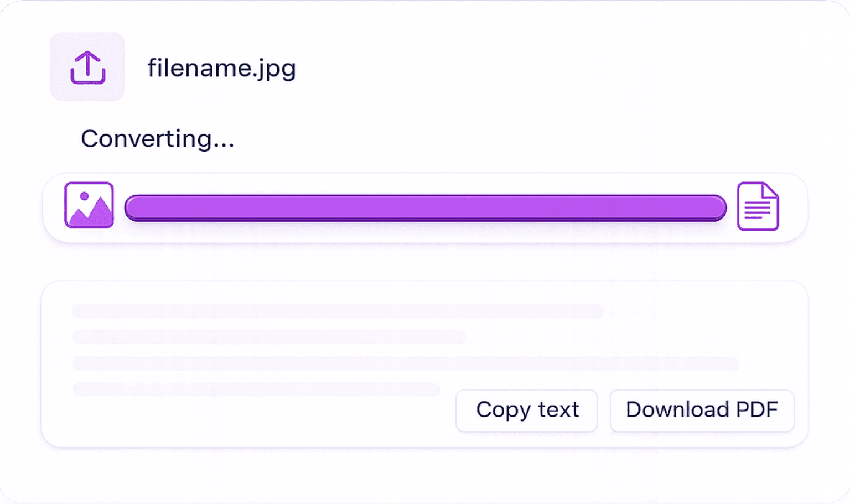Click the Converting... status text
850x504 pixels.
(x=158, y=139)
